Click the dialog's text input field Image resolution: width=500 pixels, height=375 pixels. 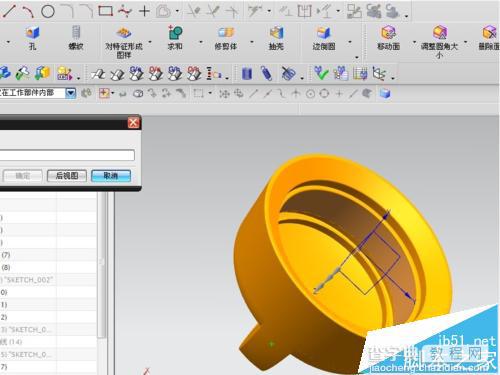click(x=67, y=155)
